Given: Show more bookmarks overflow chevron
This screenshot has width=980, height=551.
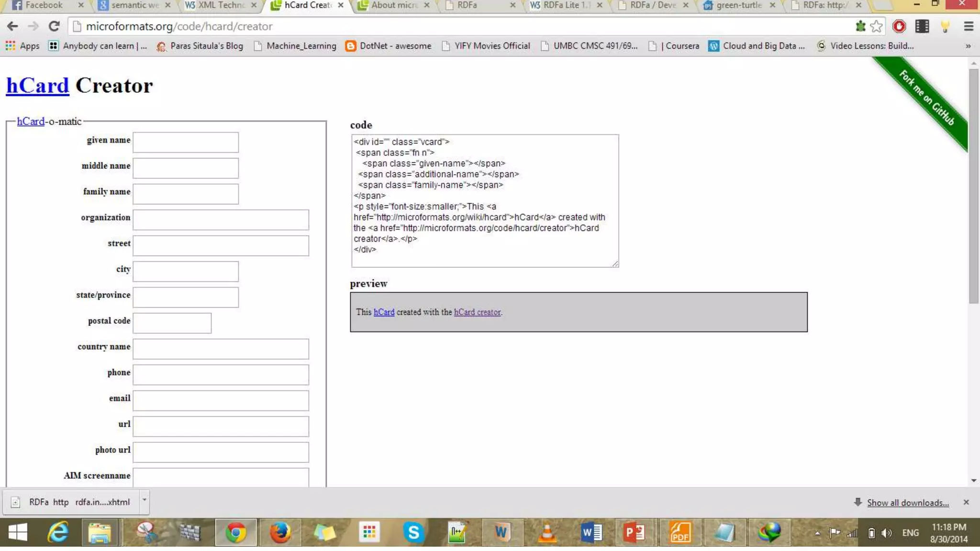Looking at the screenshot, I should click(968, 46).
